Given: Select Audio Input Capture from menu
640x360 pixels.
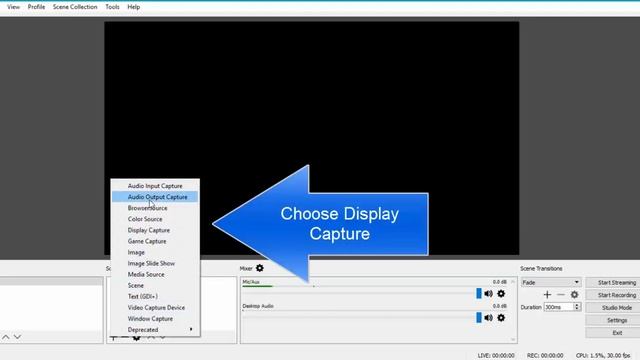Looking at the screenshot, I should [x=155, y=186].
